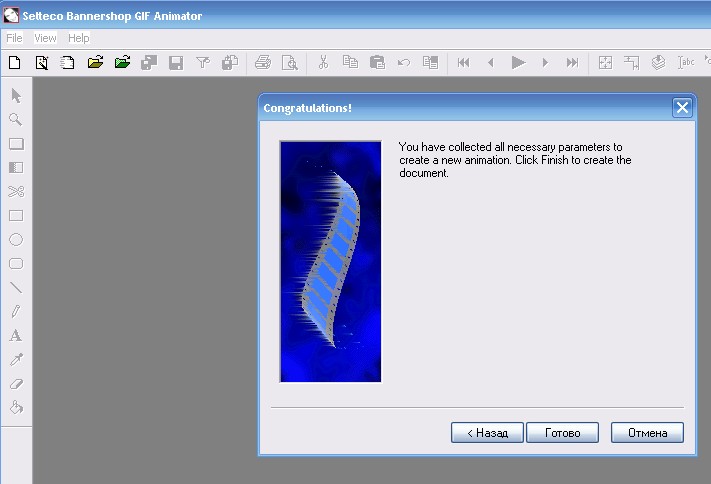Open the View menu
The image size is (711, 484).
pos(45,38)
